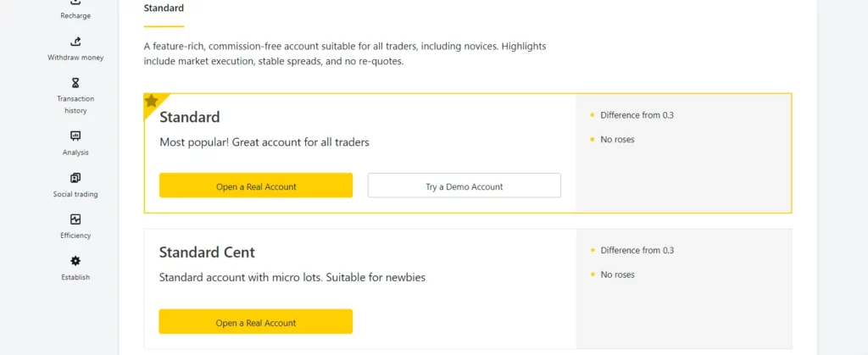Open the Social trading icon

[75, 178]
